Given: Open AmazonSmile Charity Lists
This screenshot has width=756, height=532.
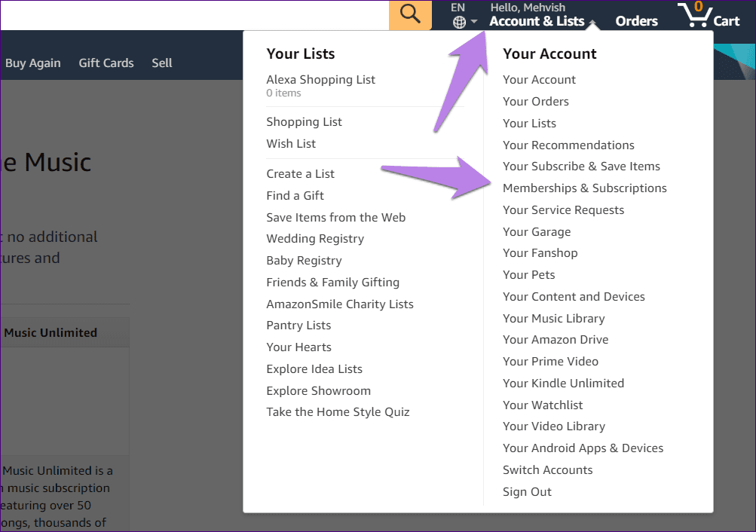Looking at the screenshot, I should click(x=340, y=304).
